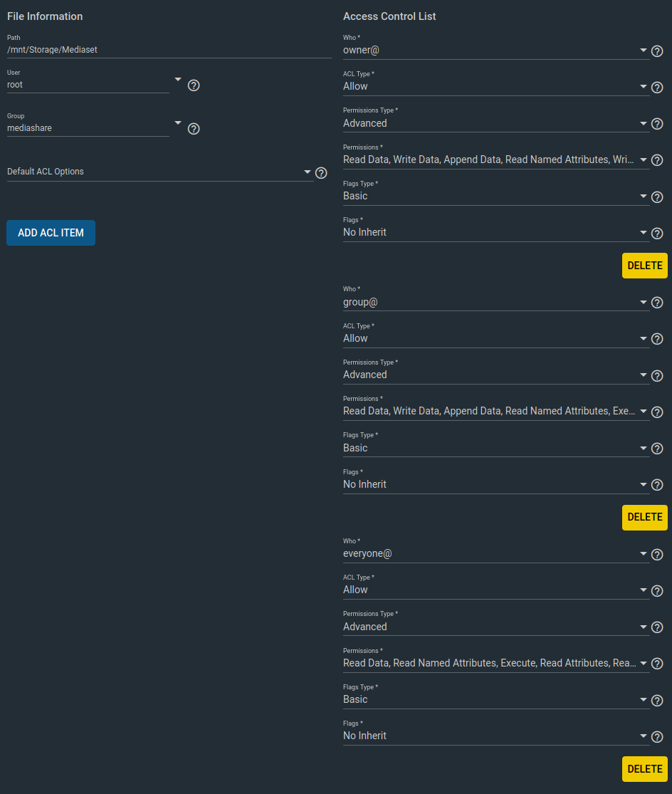Screen dimensions: 672x794
Task: Show help for group@ Permissions field
Action: pos(657,412)
